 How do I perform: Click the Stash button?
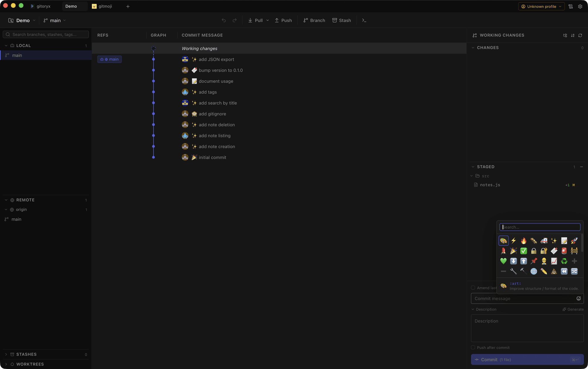click(x=342, y=20)
